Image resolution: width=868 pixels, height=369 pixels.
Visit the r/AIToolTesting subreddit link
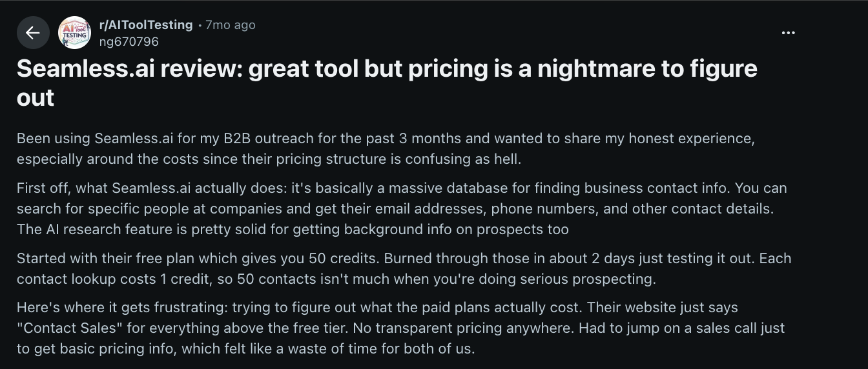145,25
